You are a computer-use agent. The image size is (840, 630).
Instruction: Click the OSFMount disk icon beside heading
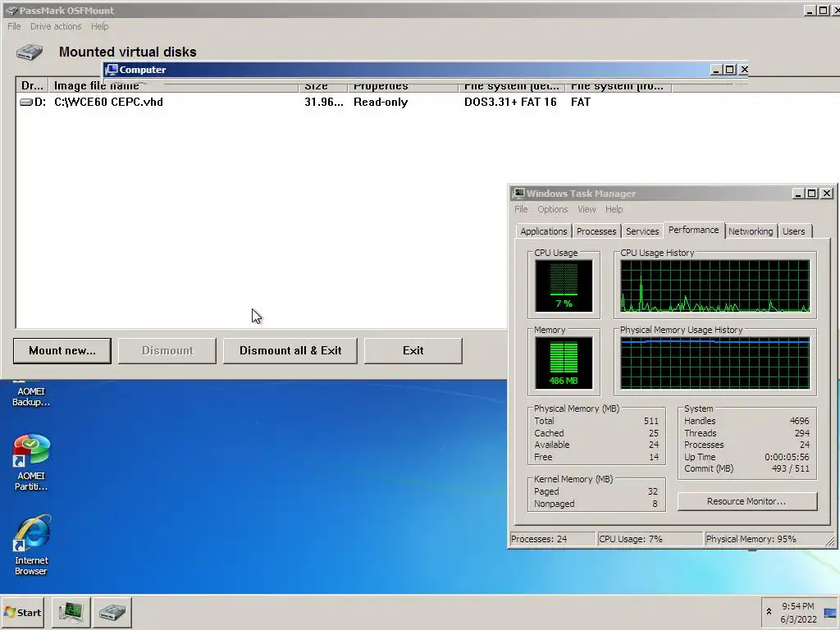30,52
